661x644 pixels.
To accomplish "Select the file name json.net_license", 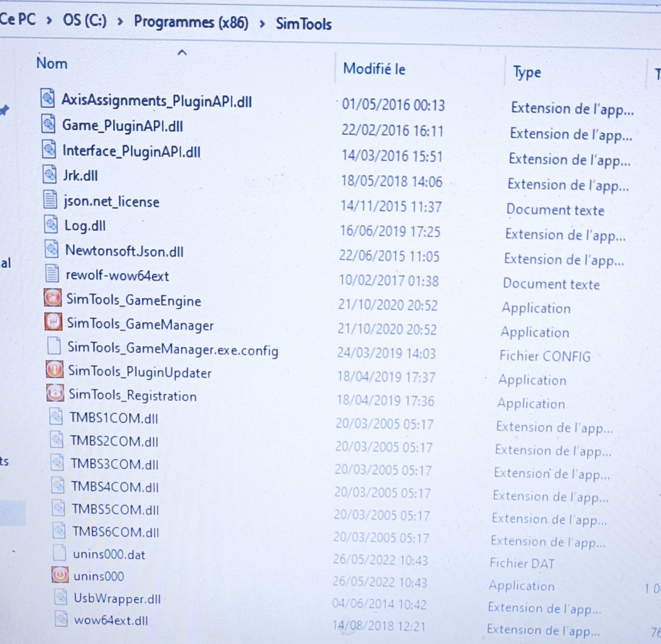I will [112, 202].
